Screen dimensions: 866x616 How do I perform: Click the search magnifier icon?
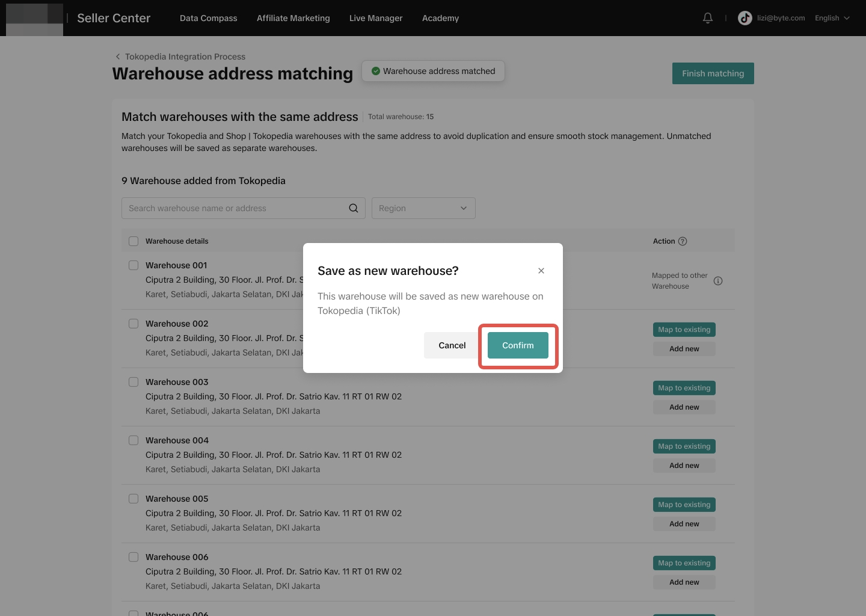pos(354,208)
